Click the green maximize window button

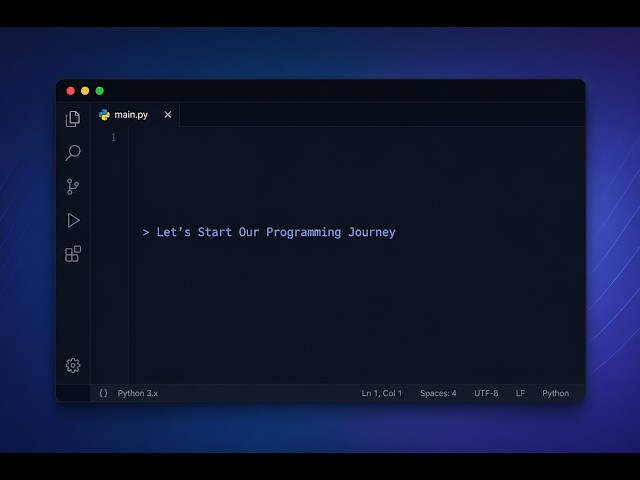pos(100,91)
